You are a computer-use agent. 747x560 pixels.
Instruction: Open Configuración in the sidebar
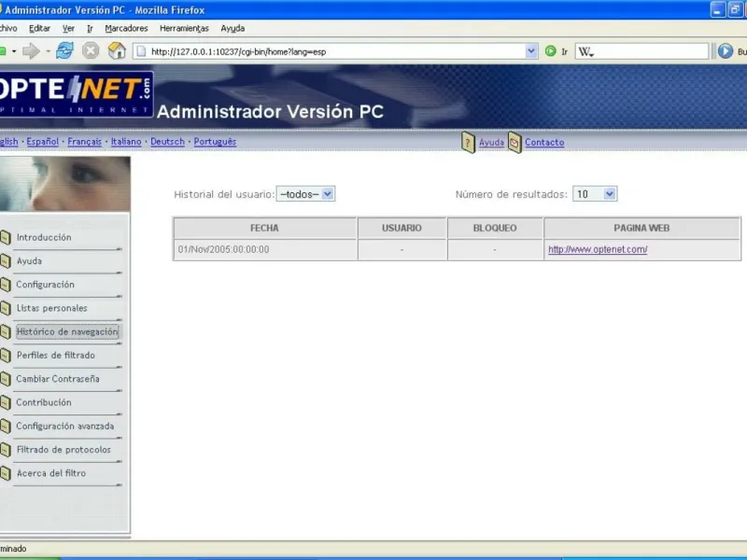pos(45,285)
